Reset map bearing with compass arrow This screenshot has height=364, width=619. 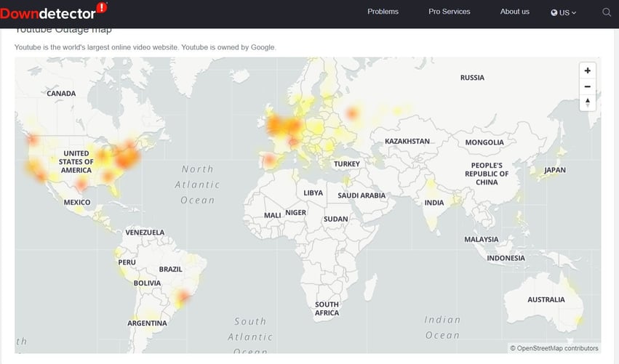(588, 102)
